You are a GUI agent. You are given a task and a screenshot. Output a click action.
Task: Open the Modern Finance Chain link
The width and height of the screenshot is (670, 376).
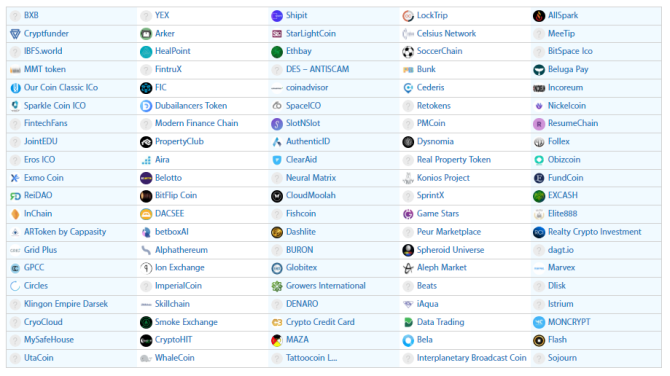[197, 123]
